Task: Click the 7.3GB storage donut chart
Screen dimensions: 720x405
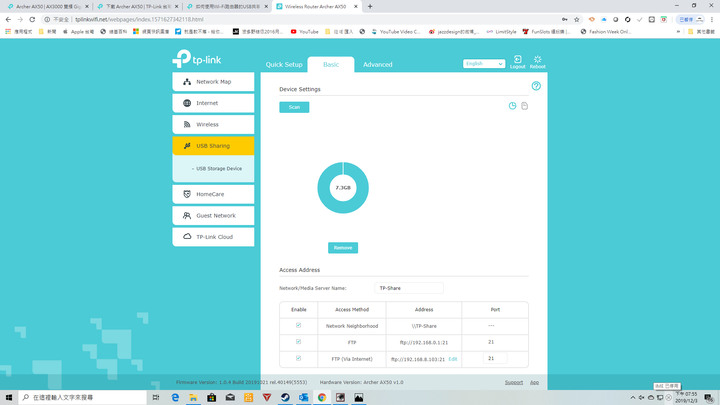Action: pos(343,188)
